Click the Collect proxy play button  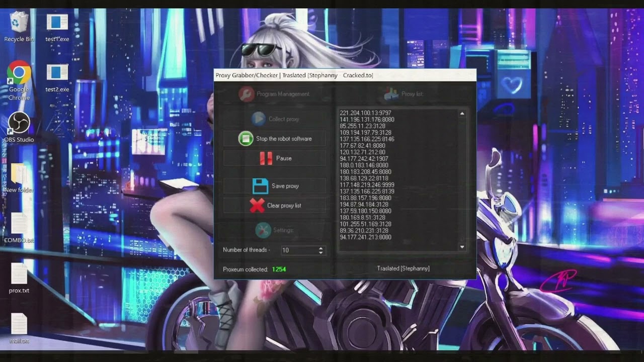[275, 119]
